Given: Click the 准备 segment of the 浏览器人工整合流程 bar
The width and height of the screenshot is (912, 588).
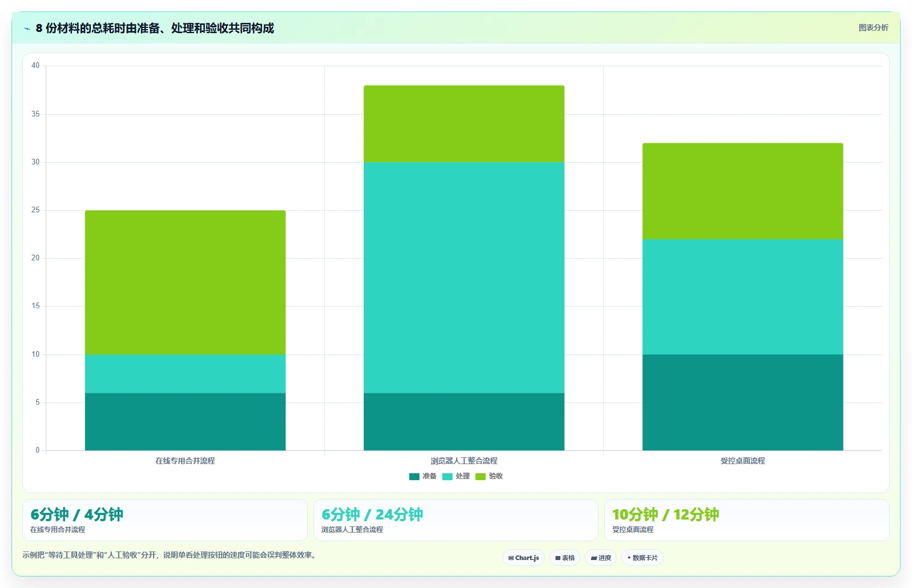Looking at the screenshot, I should (x=464, y=422).
